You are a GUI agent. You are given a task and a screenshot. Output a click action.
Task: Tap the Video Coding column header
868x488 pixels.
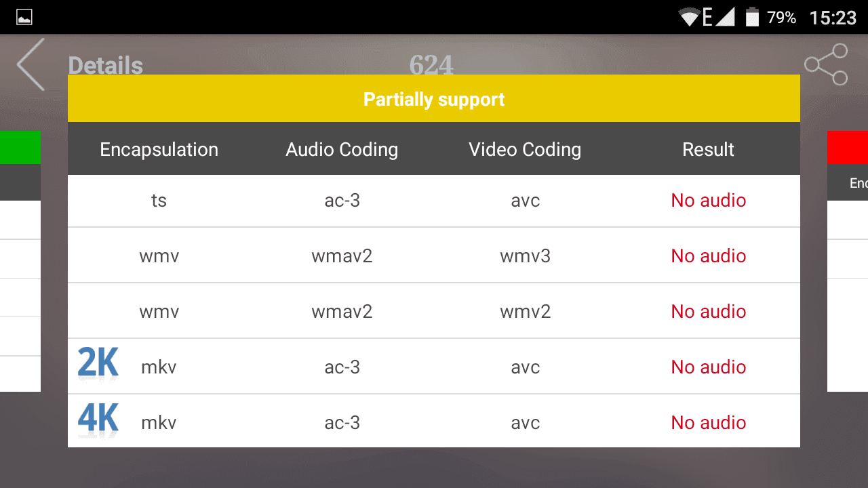point(525,150)
